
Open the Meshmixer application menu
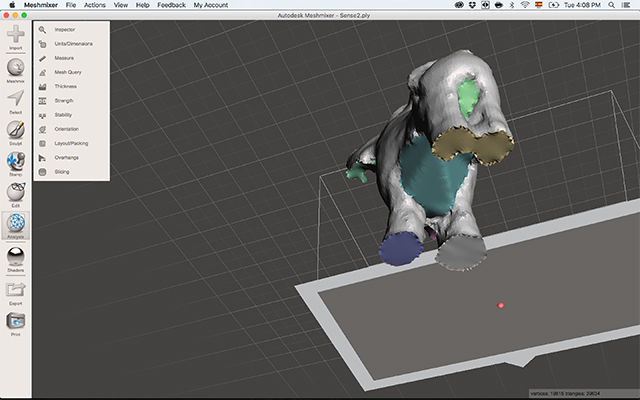(41, 5)
